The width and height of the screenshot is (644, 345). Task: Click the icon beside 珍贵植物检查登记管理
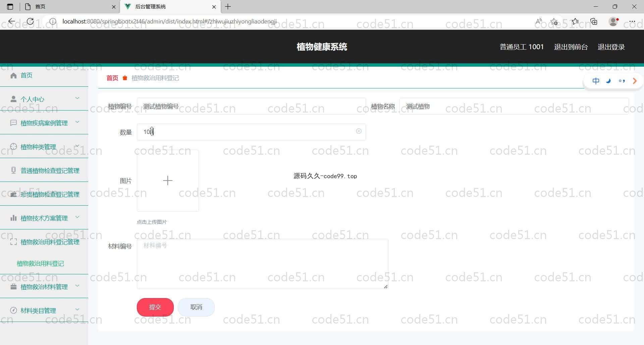click(13, 194)
